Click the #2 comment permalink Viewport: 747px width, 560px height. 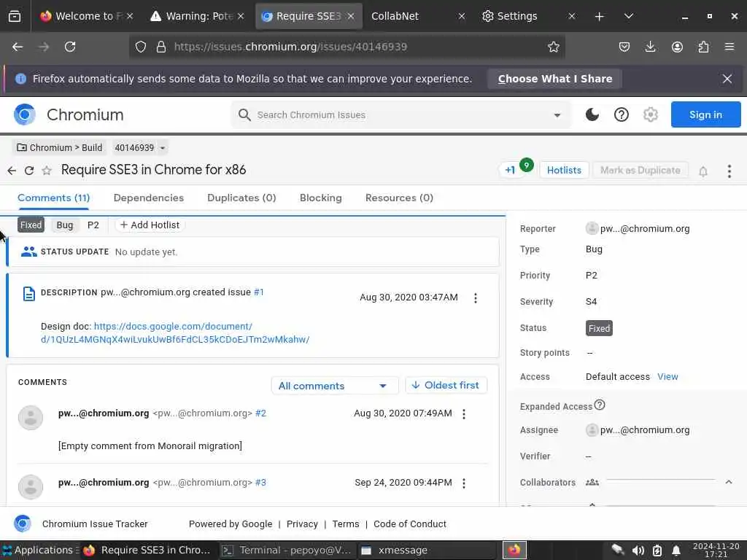260,413
